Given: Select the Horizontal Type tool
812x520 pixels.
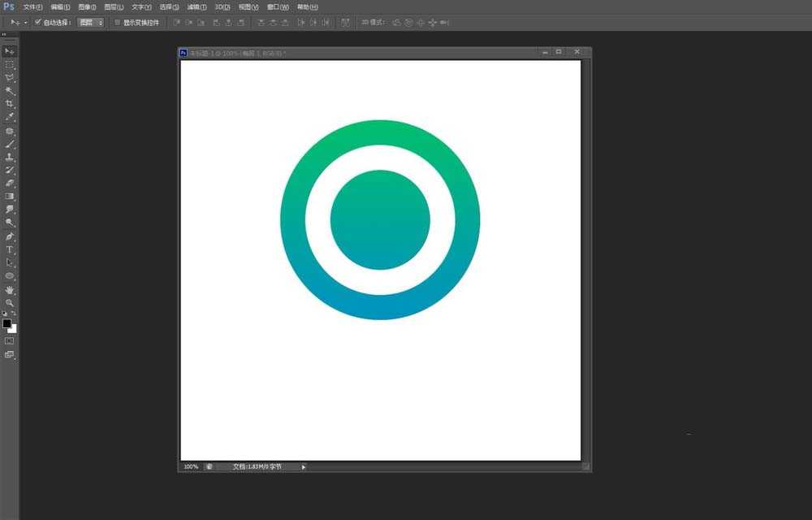Looking at the screenshot, I should coord(9,247).
